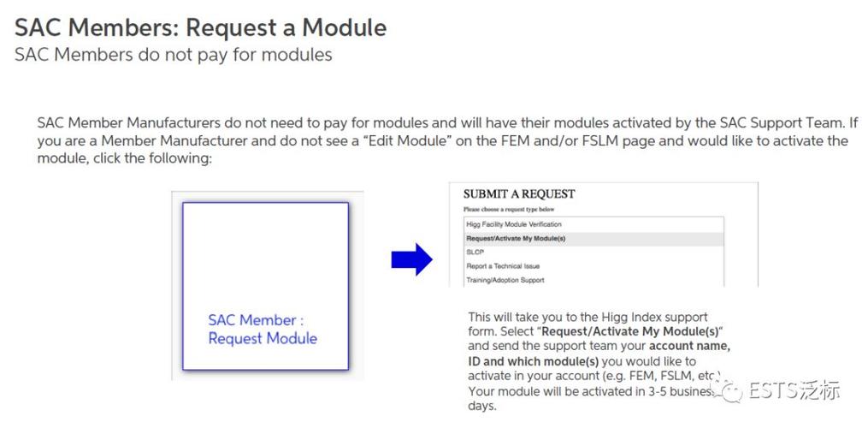This screenshot has width=868, height=428.
Task: Click the blue right-pointing arrow
Action: click(x=411, y=259)
